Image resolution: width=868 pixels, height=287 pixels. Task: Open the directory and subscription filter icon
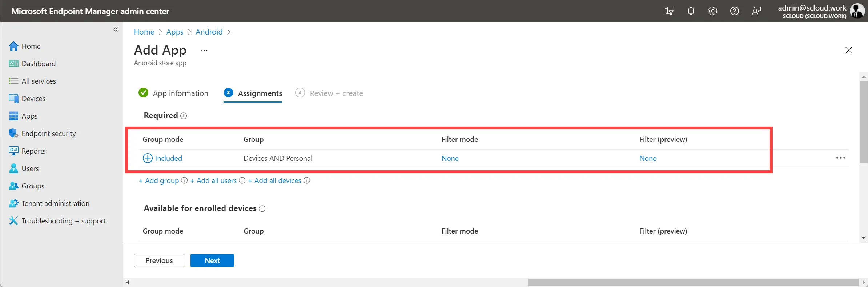tap(669, 11)
